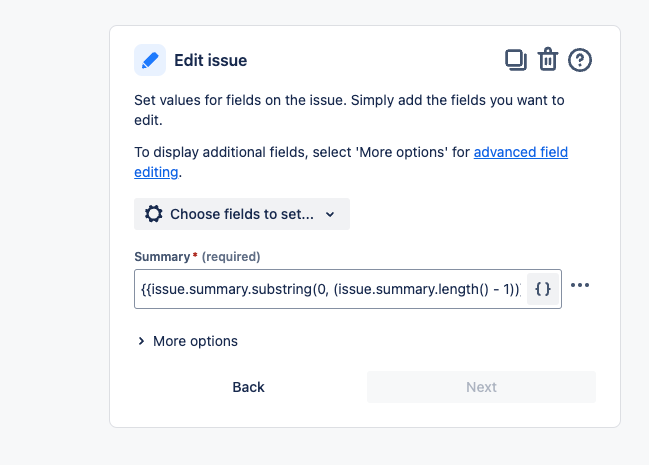This screenshot has width=649, height=465.
Task: Open the three-dot menu beside Summary field
Action: click(x=580, y=286)
